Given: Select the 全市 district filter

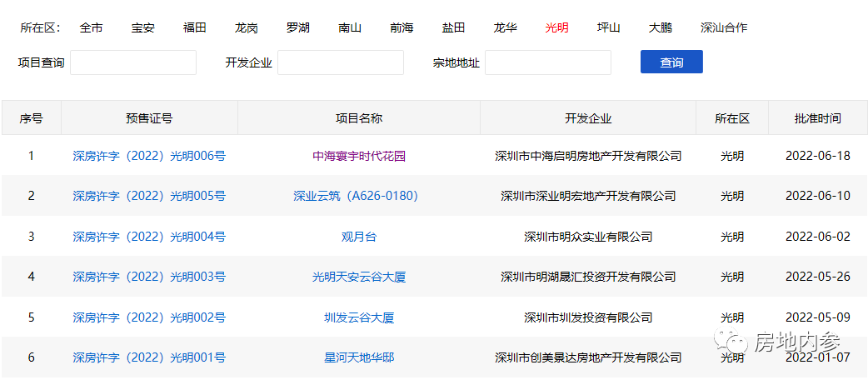Looking at the screenshot, I should (92, 27).
